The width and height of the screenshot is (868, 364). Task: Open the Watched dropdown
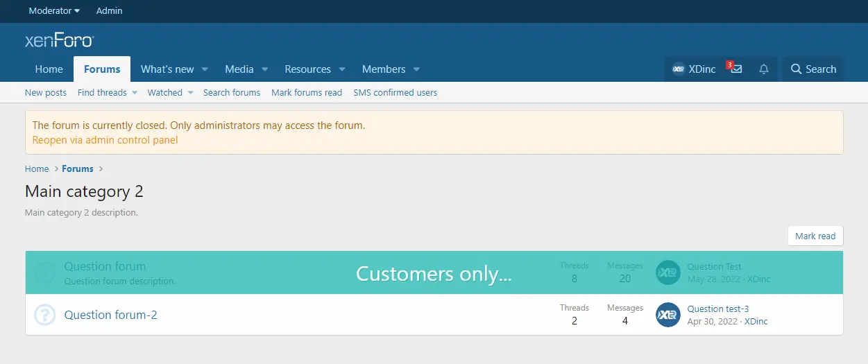(190, 92)
